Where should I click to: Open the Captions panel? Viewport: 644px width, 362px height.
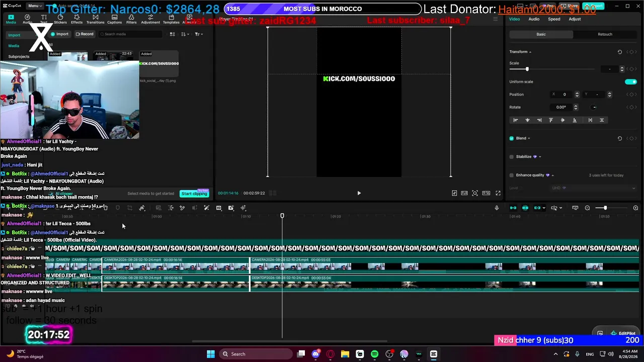coord(114,19)
